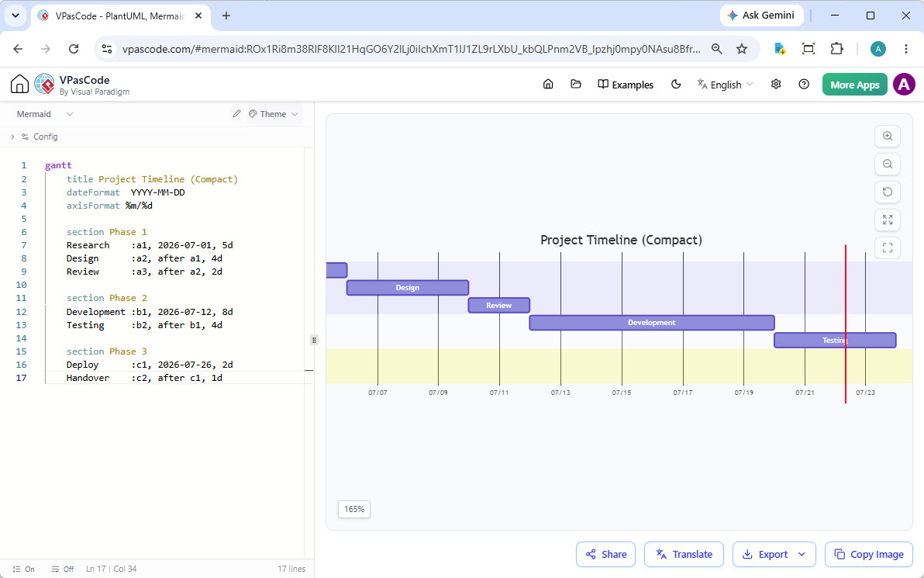Zoom in on the diagram preview
The height and width of the screenshot is (578, 924).
(x=888, y=137)
